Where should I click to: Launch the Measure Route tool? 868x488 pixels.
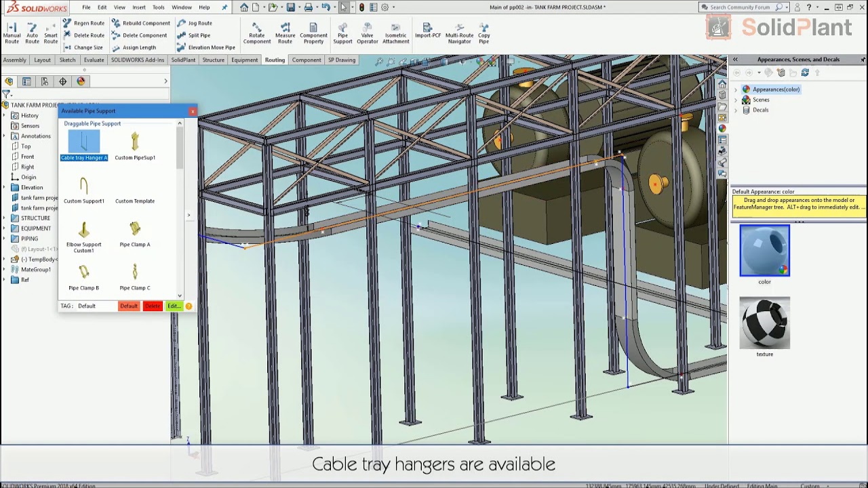(285, 33)
